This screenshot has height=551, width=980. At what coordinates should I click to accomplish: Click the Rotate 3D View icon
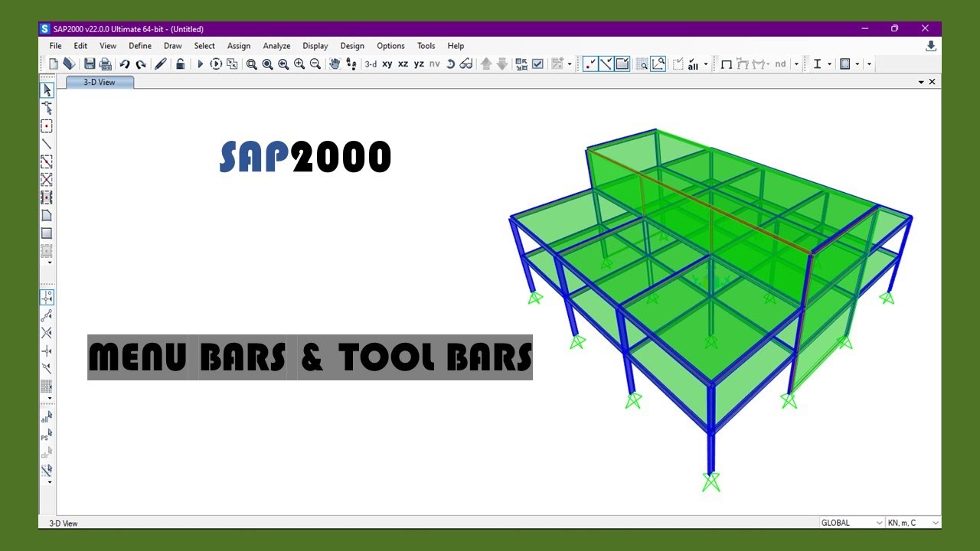click(450, 64)
